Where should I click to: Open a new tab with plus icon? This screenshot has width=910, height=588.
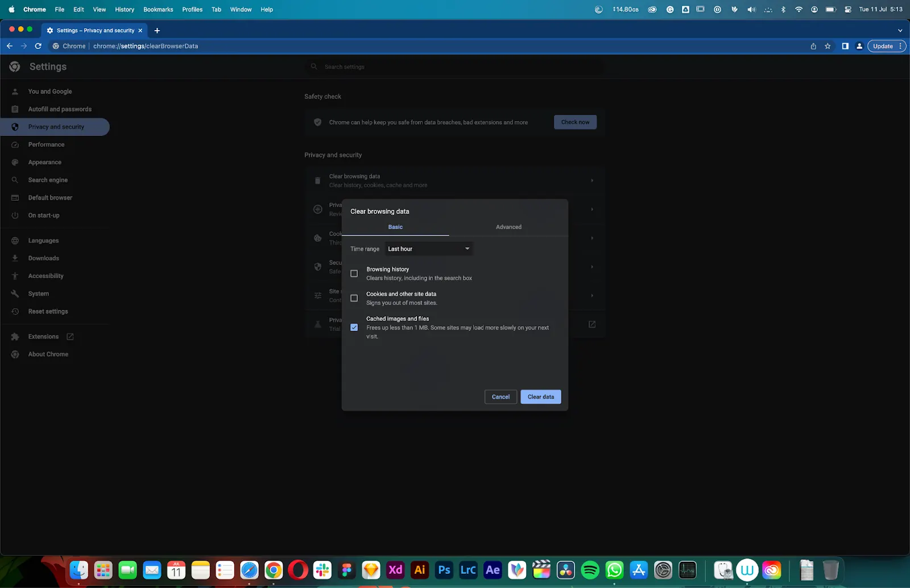pyautogui.click(x=157, y=31)
